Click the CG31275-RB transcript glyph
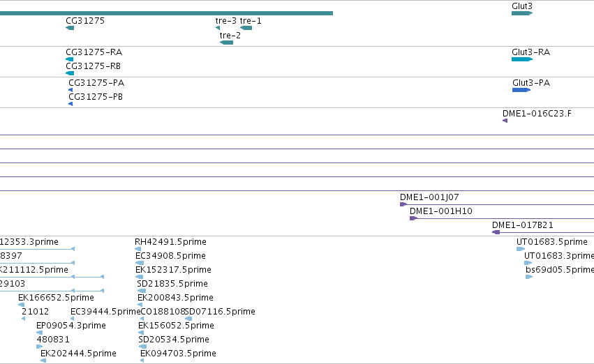This screenshot has width=594, height=364. coord(70,73)
